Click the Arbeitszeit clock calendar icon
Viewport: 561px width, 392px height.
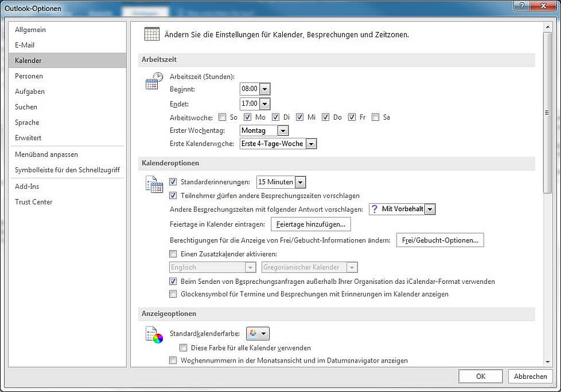(154, 81)
